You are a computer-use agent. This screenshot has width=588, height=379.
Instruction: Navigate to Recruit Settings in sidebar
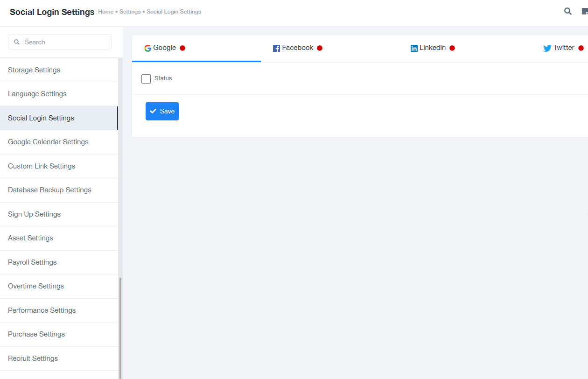pos(33,358)
